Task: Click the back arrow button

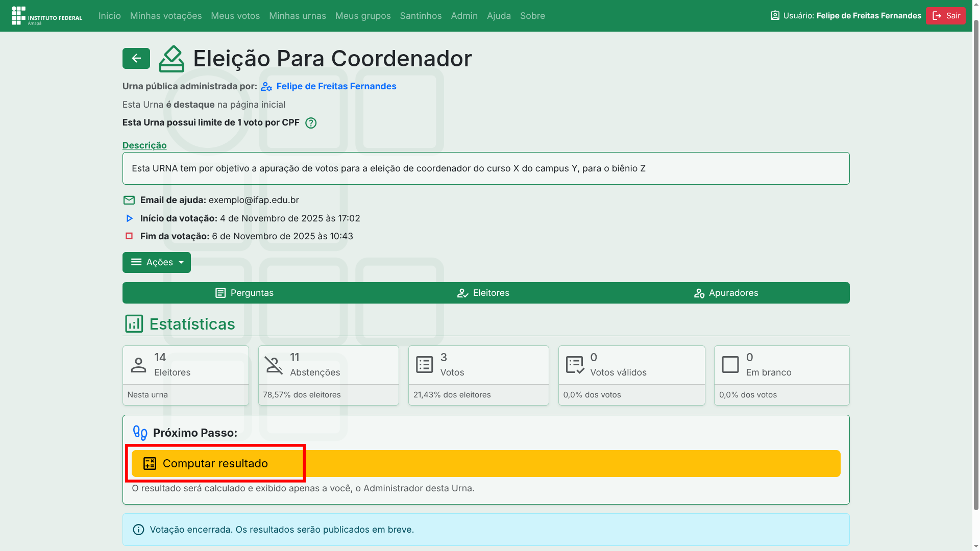Action: (136, 59)
